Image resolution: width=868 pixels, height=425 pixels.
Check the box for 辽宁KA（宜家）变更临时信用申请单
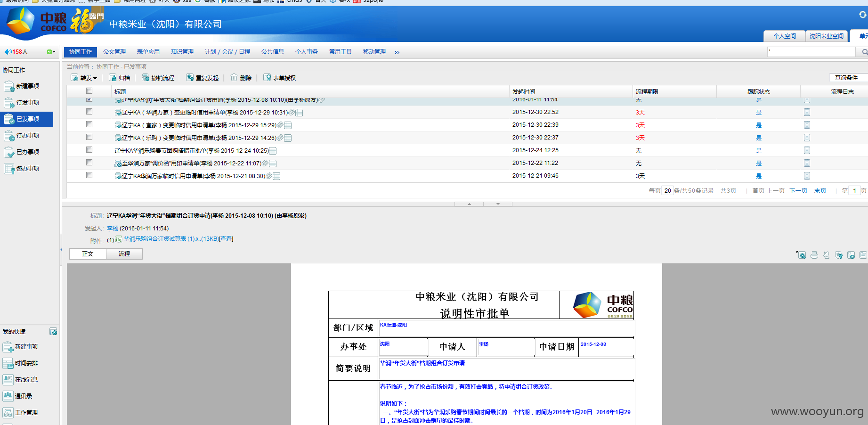pos(89,124)
